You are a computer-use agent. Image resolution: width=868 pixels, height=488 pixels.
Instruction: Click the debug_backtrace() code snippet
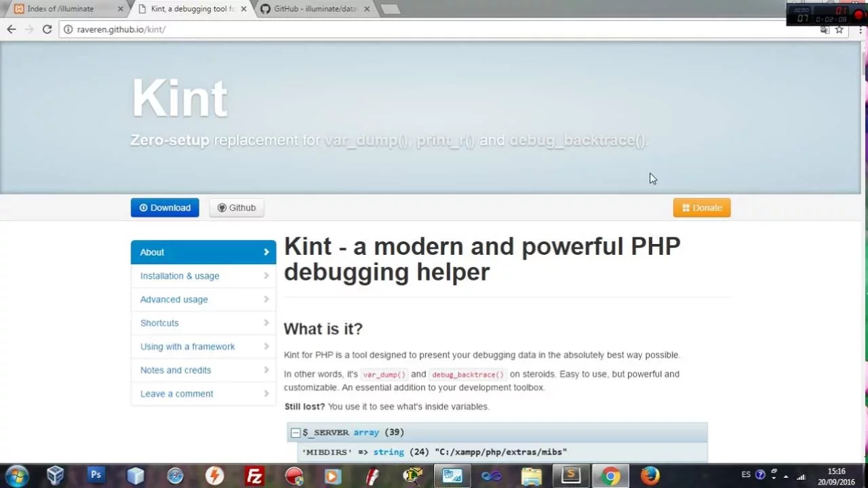click(468, 374)
